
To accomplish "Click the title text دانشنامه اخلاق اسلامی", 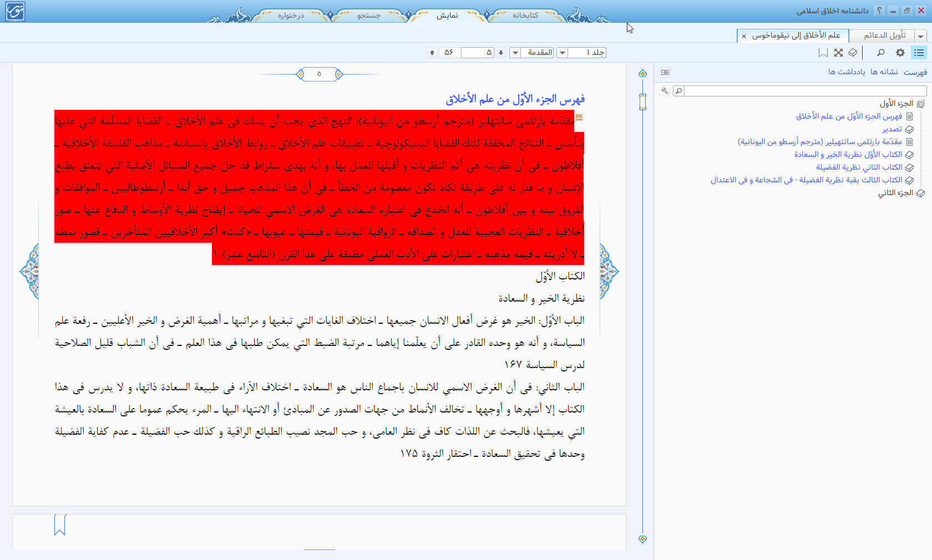I will point(832,11).
